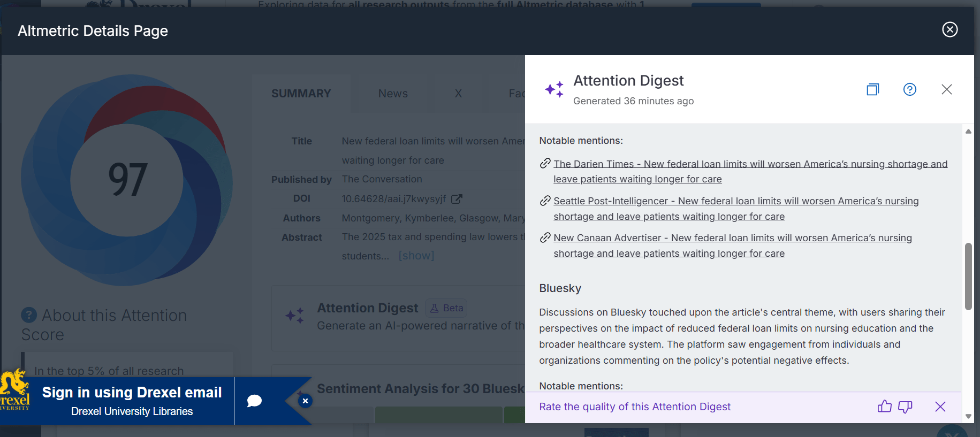Click link icon beside Darien Times

click(545, 163)
